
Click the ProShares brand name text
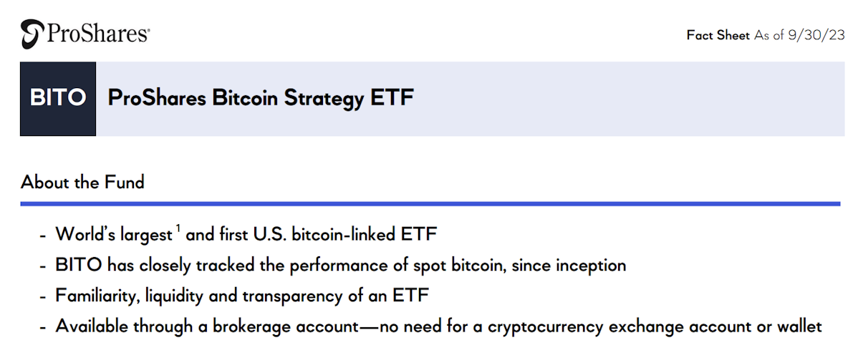coord(98,33)
